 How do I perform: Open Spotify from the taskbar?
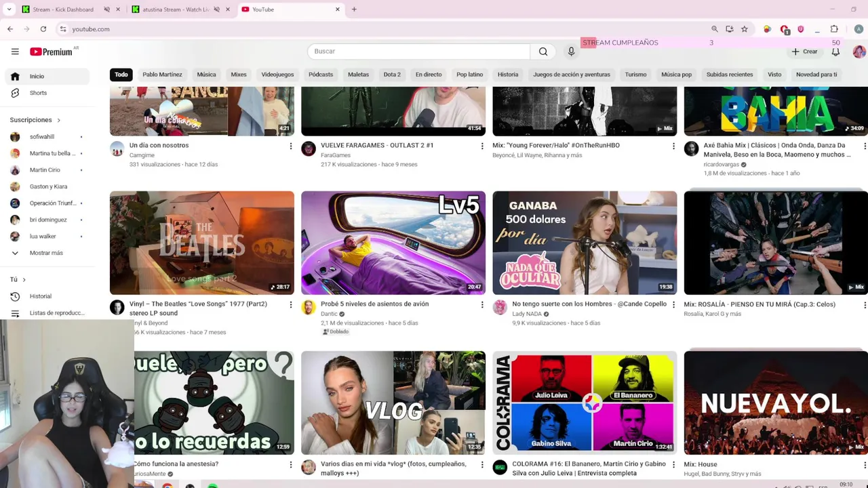point(213,485)
